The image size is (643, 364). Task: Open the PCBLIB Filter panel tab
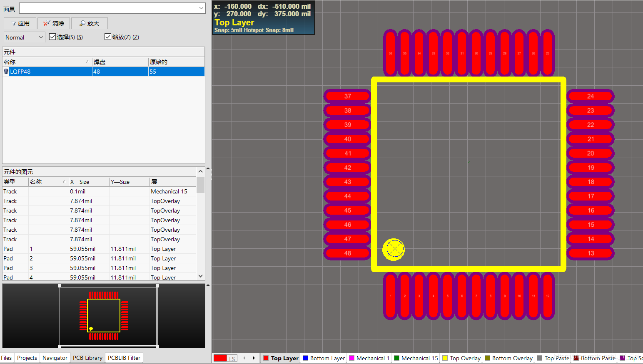pyautogui.click(x=124, y=358)
